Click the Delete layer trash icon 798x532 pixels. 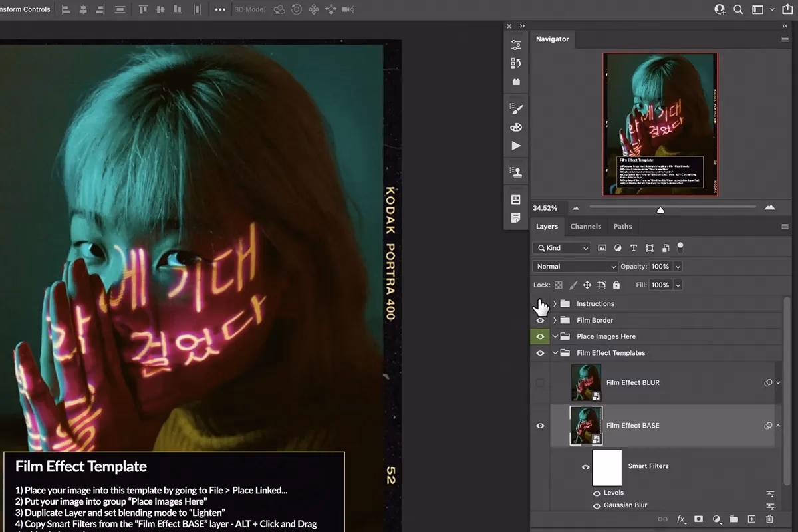769,519
